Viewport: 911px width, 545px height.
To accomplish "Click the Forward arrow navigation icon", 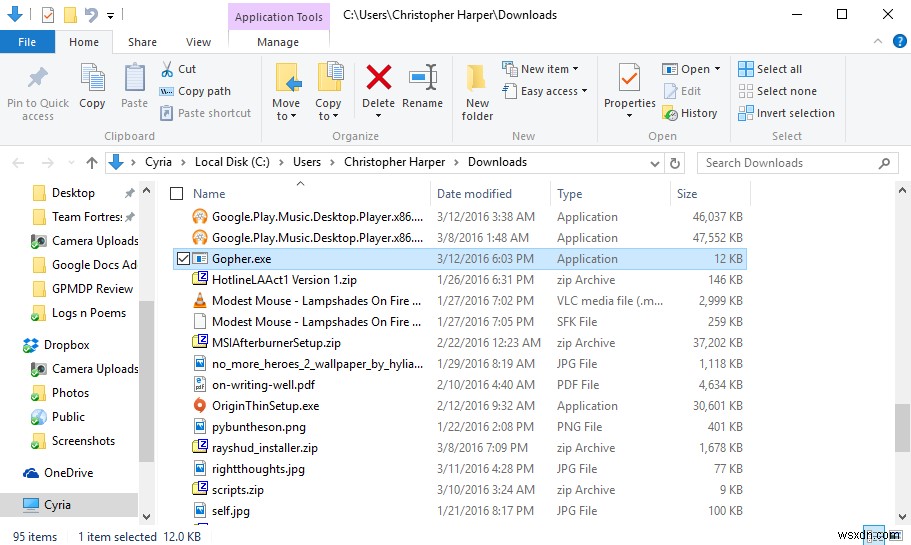I will pos(48,163).
